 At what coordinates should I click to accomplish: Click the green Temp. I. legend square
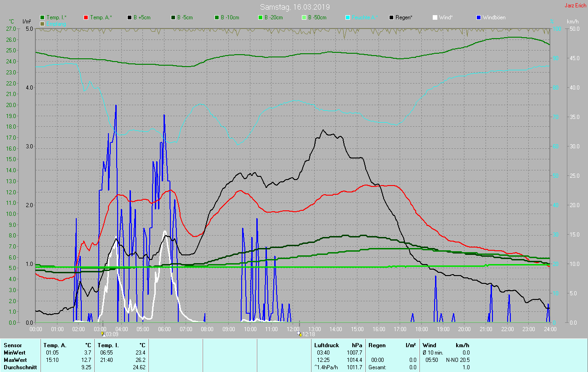(x=43, y=17)
